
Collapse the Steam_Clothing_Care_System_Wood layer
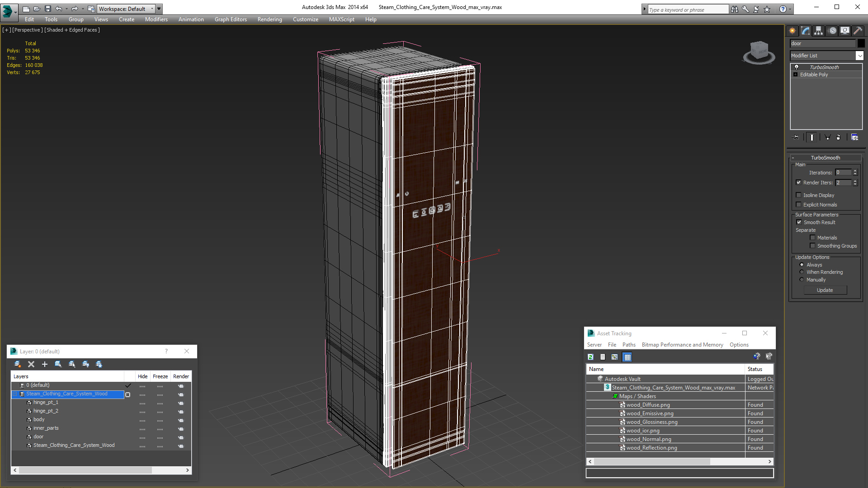click(14, 394)
